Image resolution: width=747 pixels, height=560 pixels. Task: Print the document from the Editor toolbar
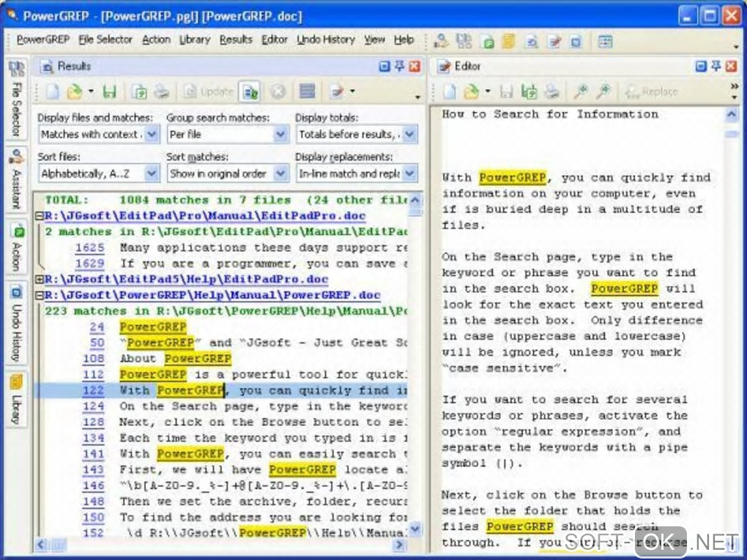[551, 92]
